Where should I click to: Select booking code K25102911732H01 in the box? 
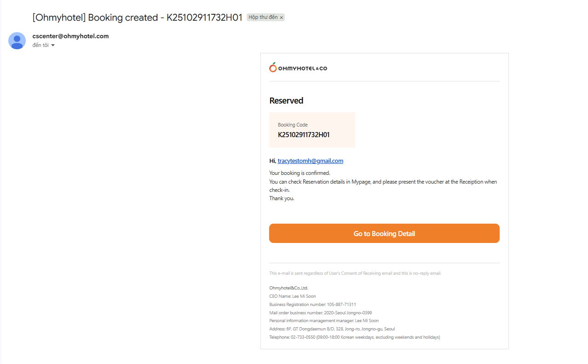click(304, 135)
